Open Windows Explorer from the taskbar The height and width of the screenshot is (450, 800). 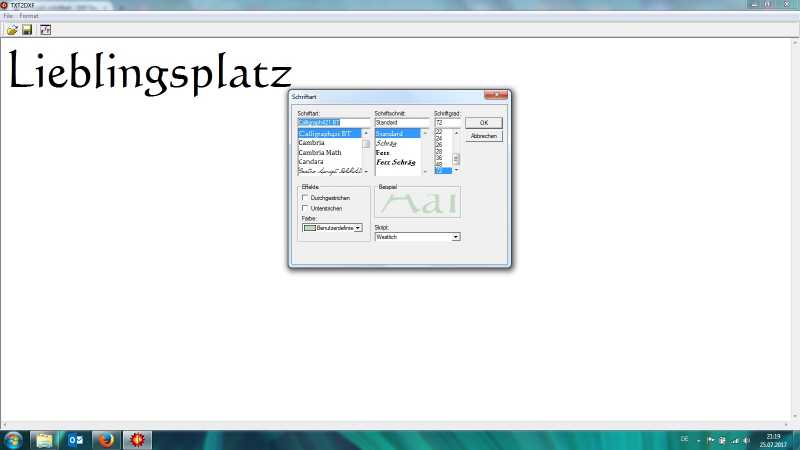[x=45, y=439]
